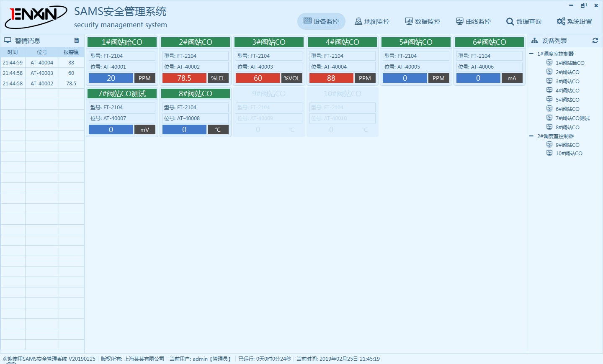Click the red value 60 on 3#阀站CO card
Image resolution: width=603 pixels, height=364 pixels.
tap(258, 78)
